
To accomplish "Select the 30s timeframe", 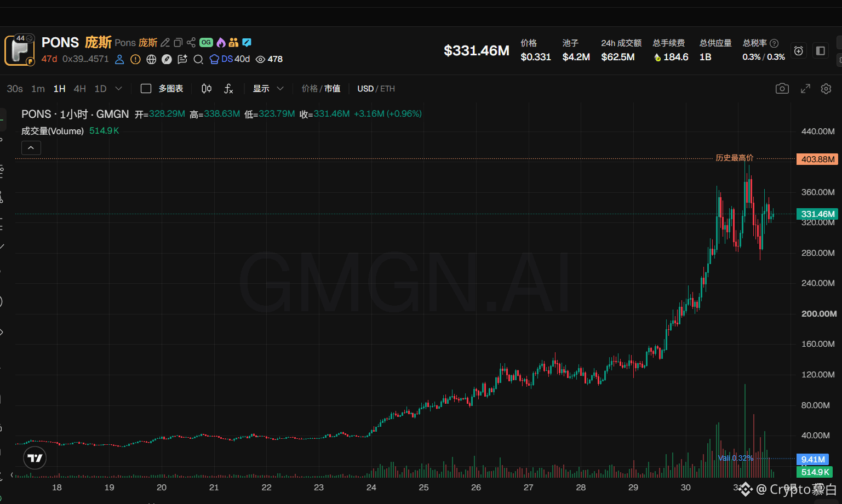I will tap(15, 89).
